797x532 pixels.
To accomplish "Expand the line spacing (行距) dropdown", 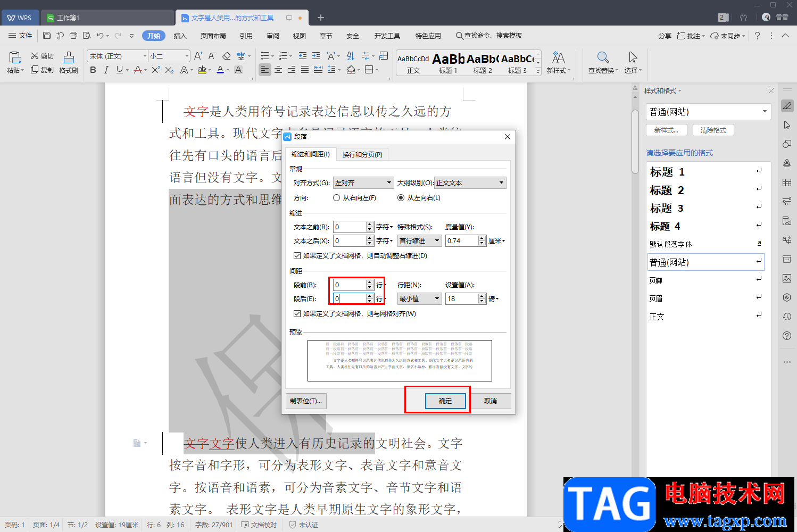I will [x=420, y=299].
